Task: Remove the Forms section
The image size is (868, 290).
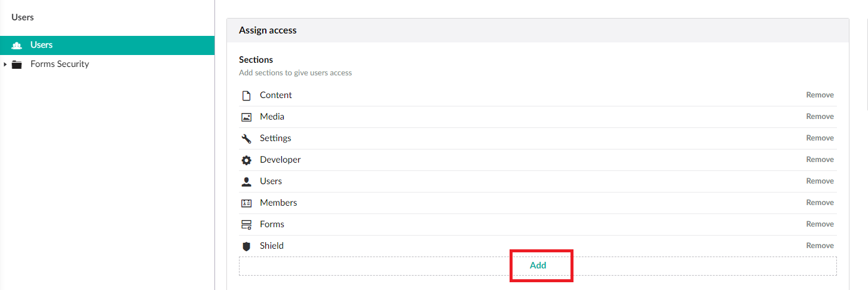Action: [x=820, y=224]
